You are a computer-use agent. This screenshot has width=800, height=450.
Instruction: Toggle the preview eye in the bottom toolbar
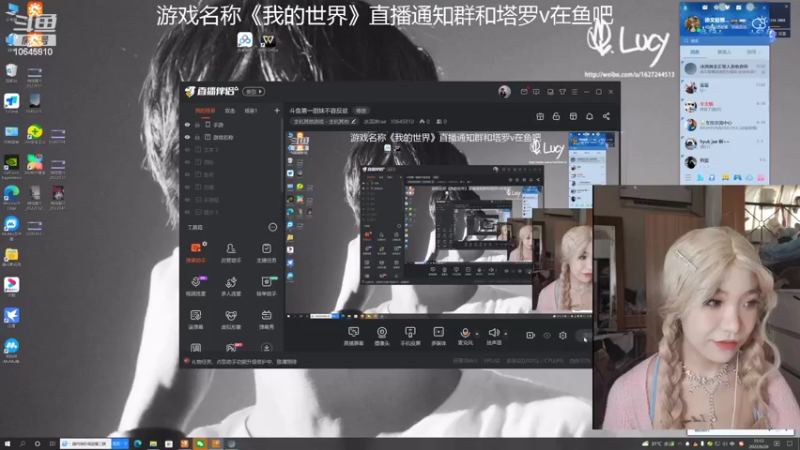[547, 335]
